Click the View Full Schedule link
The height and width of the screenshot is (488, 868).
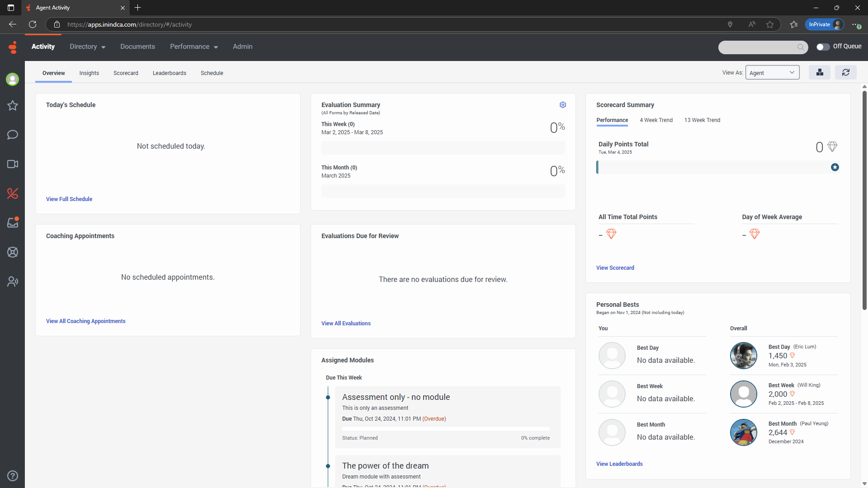tap(69, 199)
